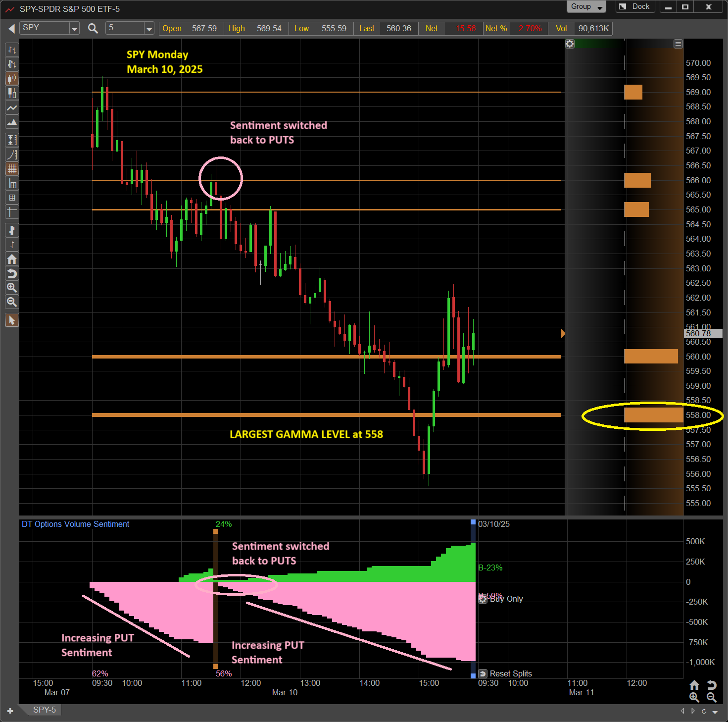The height and width of the screenshot is (722, 728).
Task: Click the B-23% green label
Action: (x=490, y=567)
